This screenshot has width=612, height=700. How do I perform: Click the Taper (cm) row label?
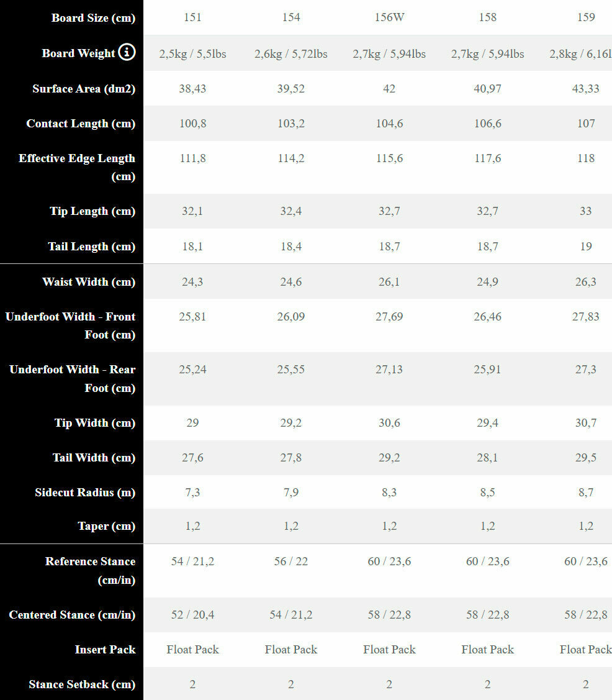[107, 526]
